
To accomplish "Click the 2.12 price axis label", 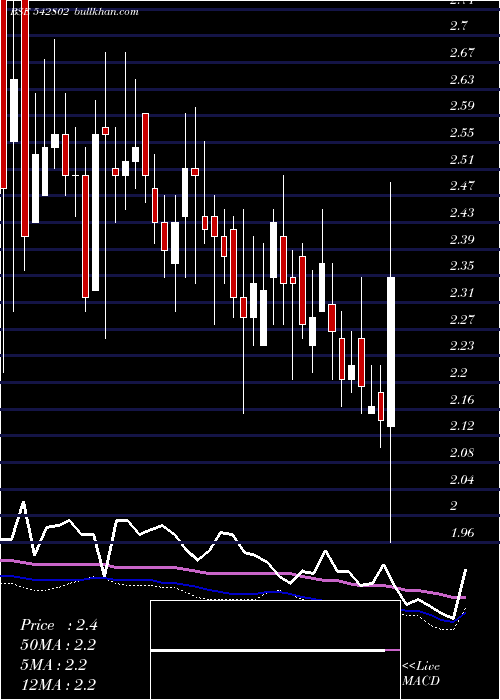I will click(x=462, y=426).
